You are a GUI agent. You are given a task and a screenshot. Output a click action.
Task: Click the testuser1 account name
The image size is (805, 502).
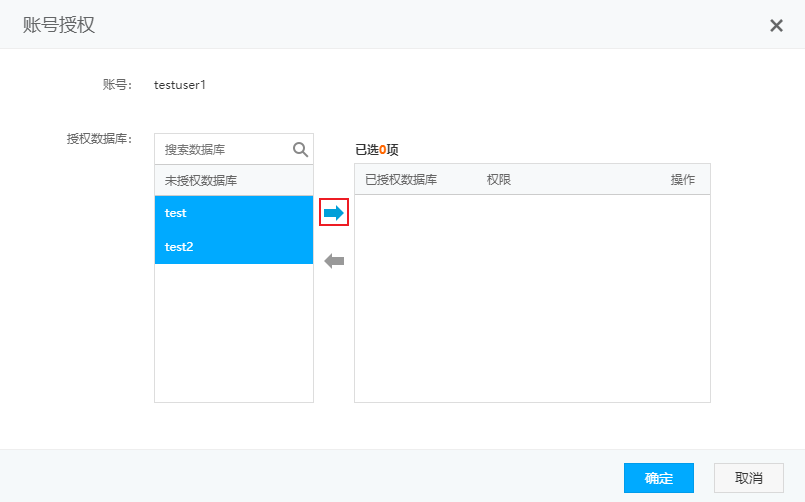(x=180, y=85)
